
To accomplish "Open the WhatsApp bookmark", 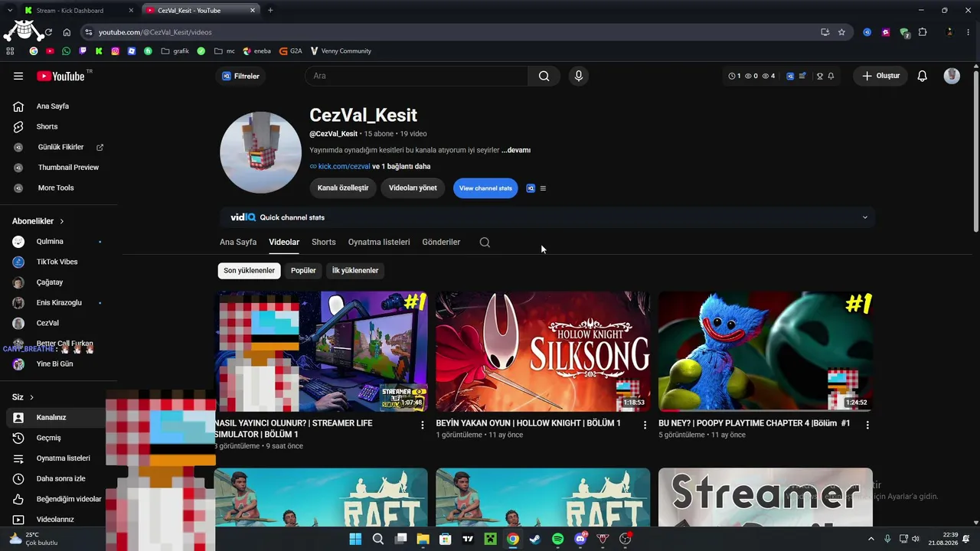I will (67, 51).
